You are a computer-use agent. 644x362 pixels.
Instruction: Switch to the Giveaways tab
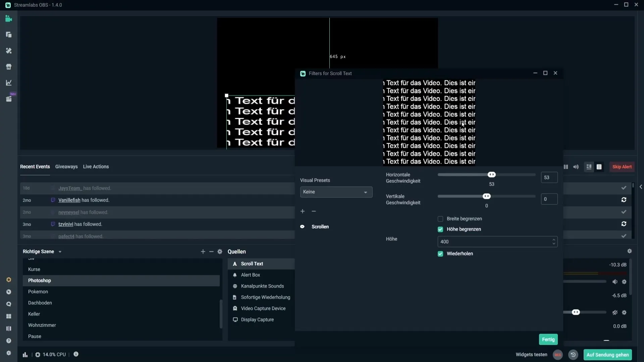(x=66, y=167)
